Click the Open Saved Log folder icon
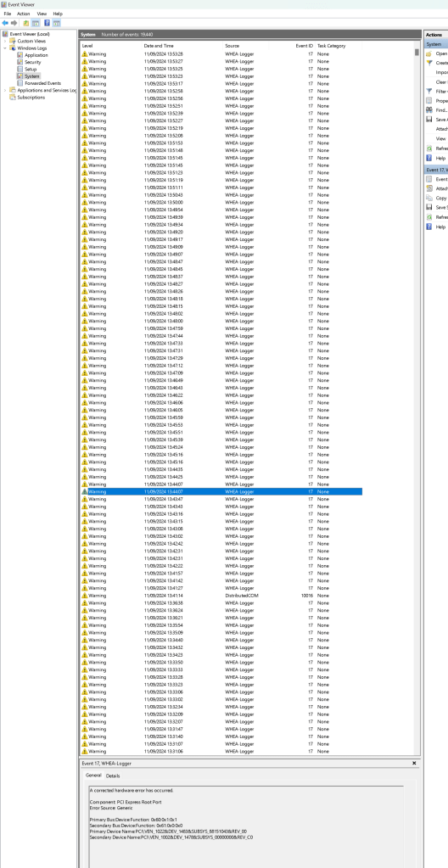This screenshot has height=868, width=448. 428,53
